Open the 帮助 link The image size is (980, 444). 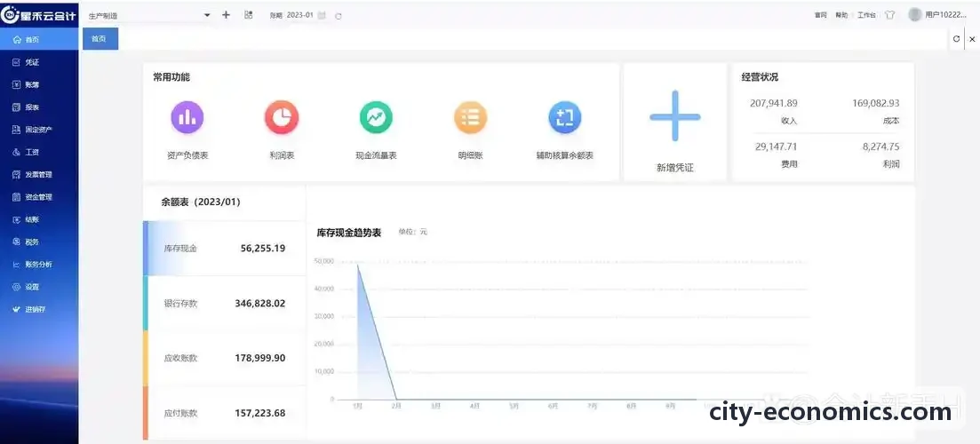point(841,15)
